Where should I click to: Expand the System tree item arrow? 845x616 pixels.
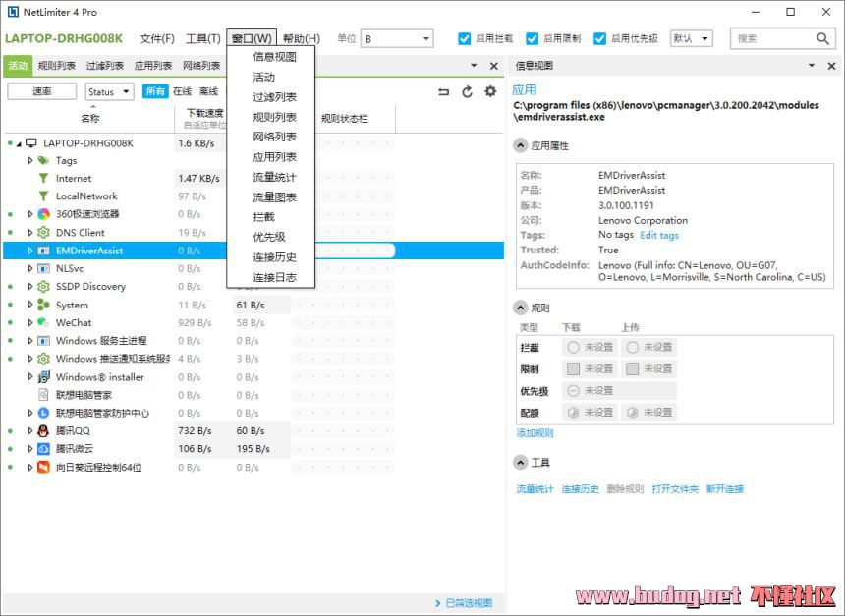coord(29,305)
